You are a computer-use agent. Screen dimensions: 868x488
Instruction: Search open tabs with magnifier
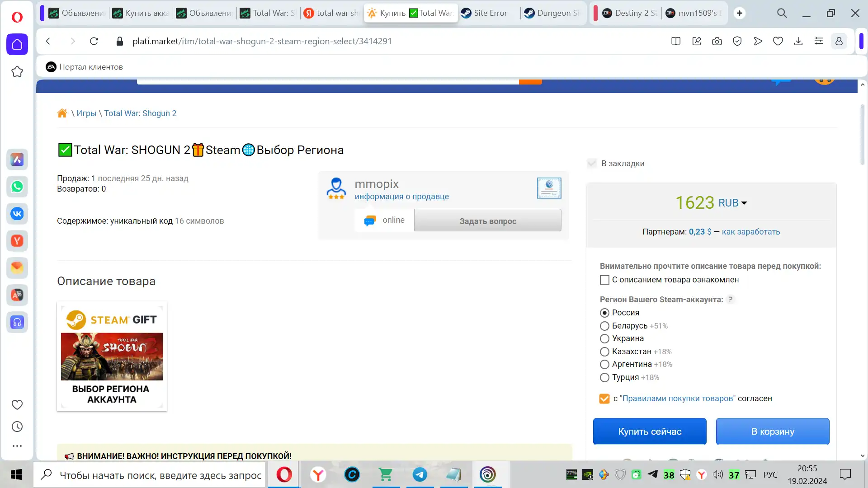[x=782, y=13]
